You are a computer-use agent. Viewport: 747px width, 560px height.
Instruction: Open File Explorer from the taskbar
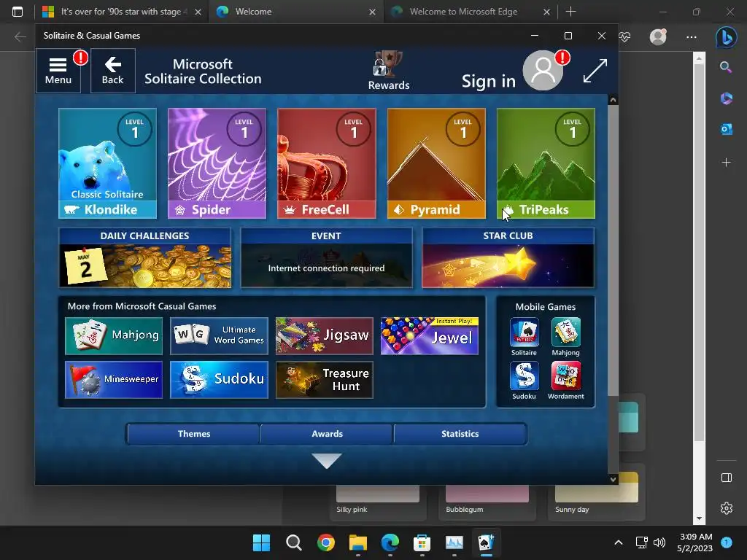(x=357, y=542)
